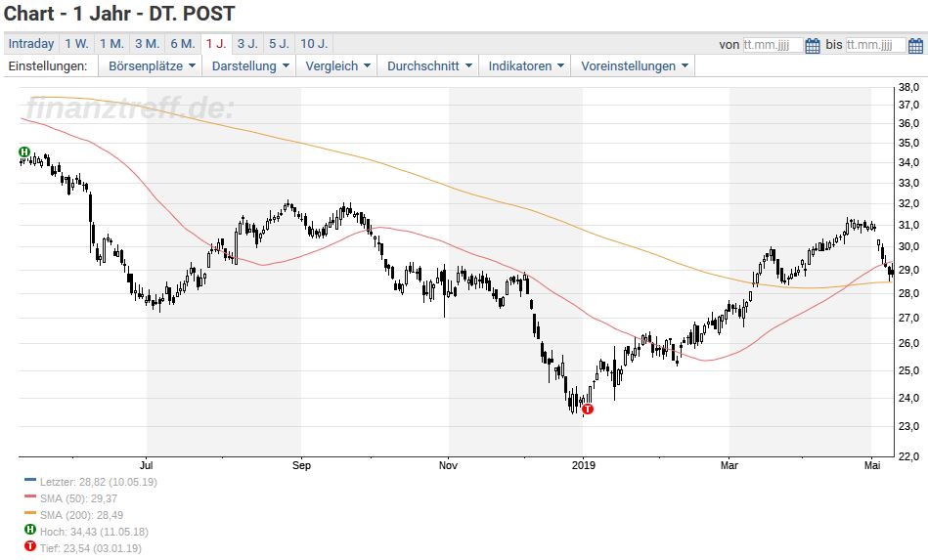Open the 'von' date calendar picker icon
Screen dimensions: 928x560
tap(813, 46)
